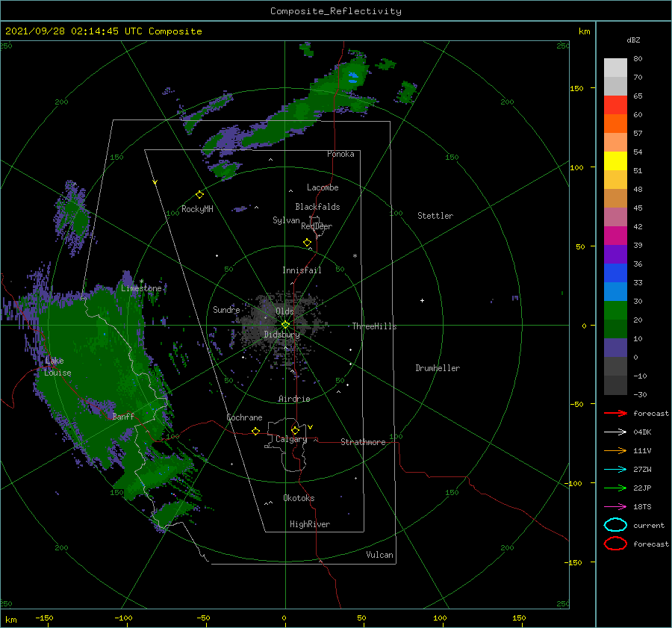Click the gray clutter echo around Olds
This screenshot has height=628, width=672.
(283, 322)
